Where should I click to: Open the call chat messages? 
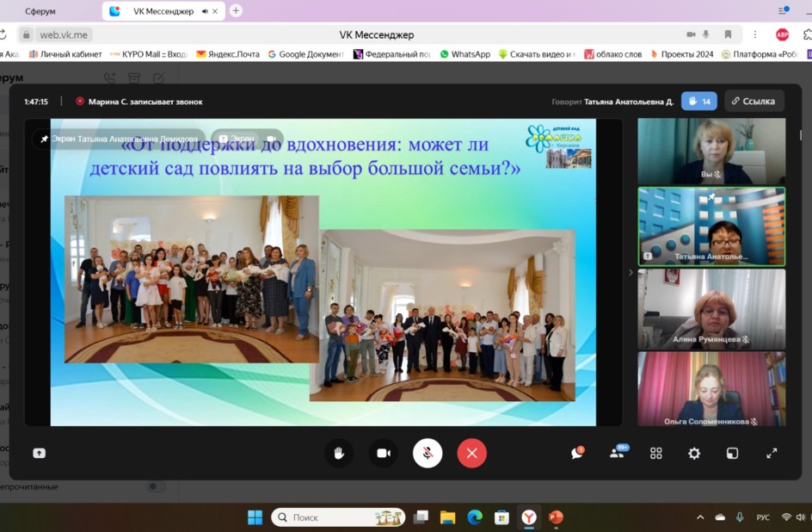pyautogui.click(x=577, y=454)
